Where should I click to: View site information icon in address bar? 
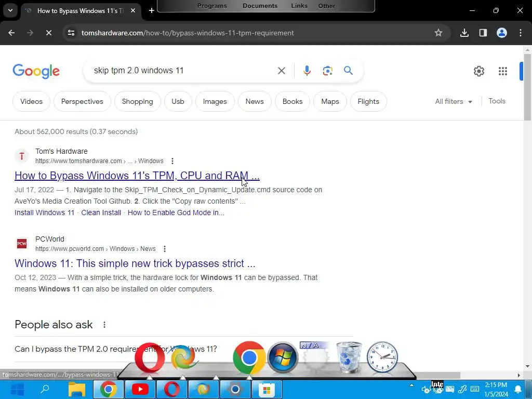71,33
